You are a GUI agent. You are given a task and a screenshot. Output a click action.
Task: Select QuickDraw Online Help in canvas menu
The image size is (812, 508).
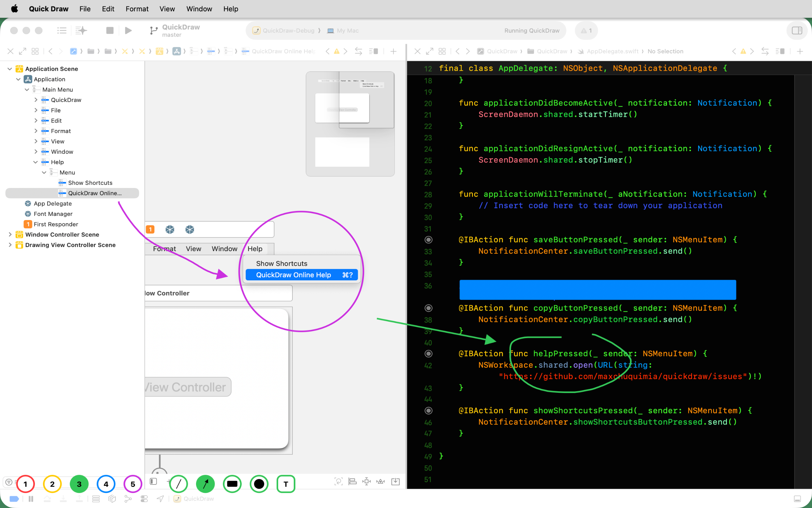[302, 275]
